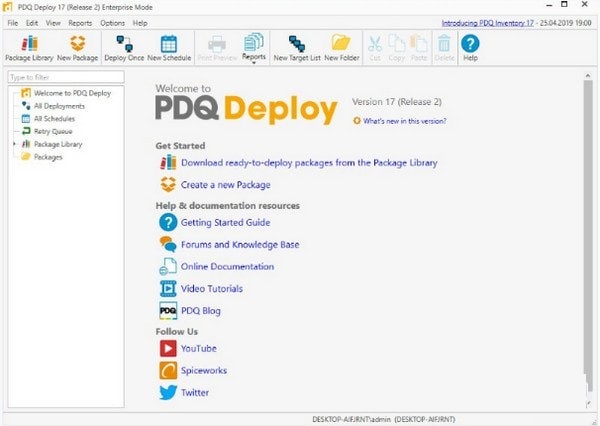Open the Options menu
The image size is (600, 426).
(x=112, y=23)
